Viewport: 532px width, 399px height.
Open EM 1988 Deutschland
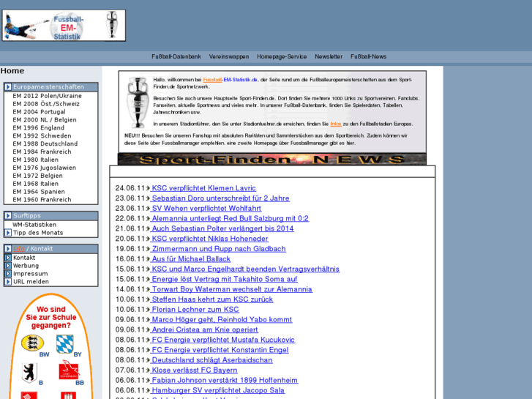pyautogui.click(x=45, y=144)
